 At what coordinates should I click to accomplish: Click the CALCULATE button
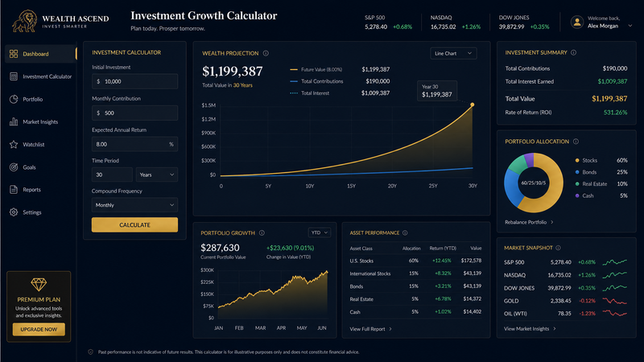[x=134, y=225]
